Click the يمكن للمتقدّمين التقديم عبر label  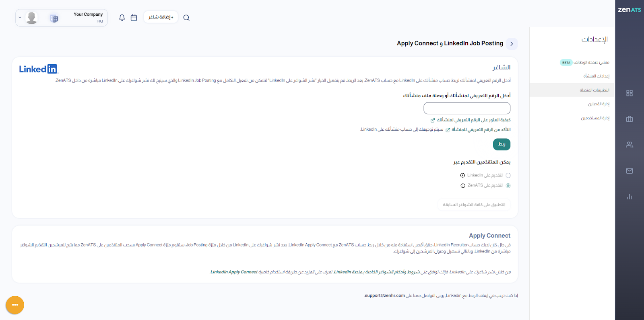482,162
